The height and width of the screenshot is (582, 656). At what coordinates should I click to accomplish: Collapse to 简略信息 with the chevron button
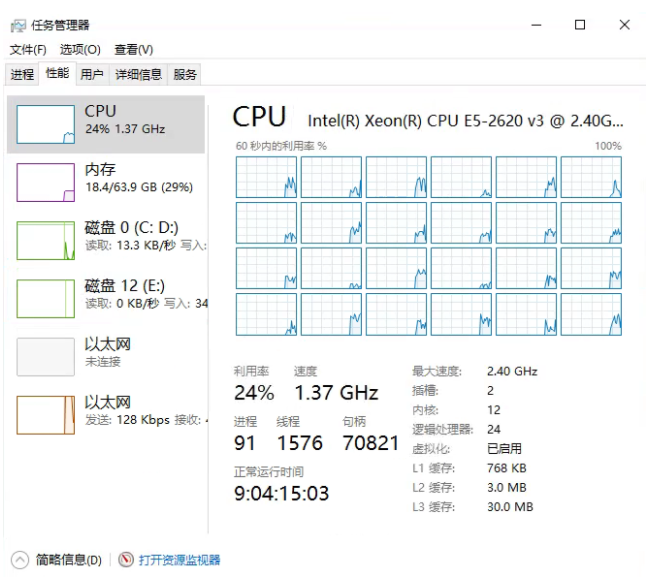tap(20, 560)
